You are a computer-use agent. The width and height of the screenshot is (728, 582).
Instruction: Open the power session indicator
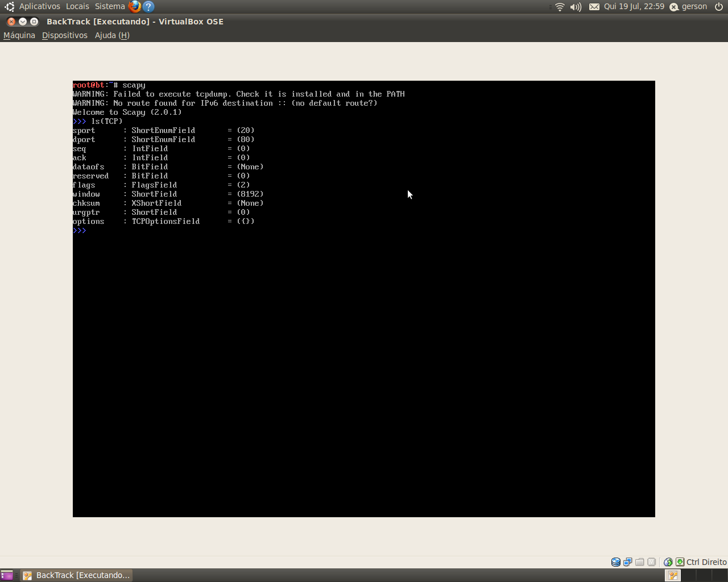coord(719,7)
